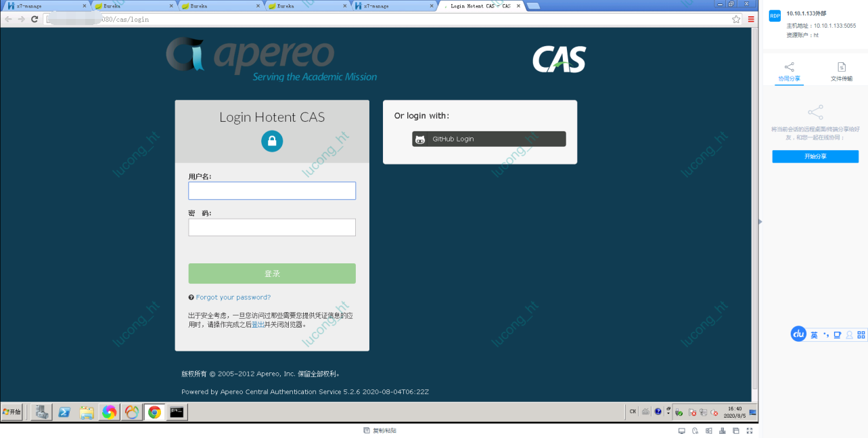The image size is (868, 438).
Task: Click the input method user avatar icon
Action: click(849, 335)
